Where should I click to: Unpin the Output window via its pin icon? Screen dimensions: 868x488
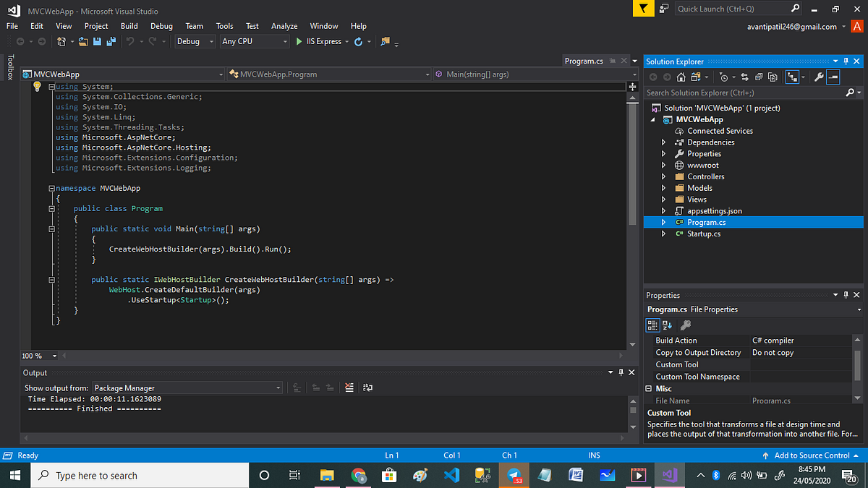click(620, 372)
